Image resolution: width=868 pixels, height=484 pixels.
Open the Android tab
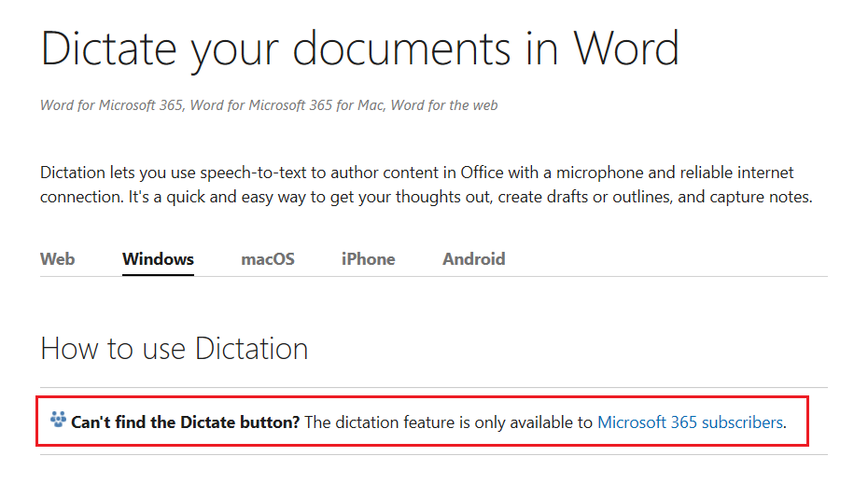point(474,259)
